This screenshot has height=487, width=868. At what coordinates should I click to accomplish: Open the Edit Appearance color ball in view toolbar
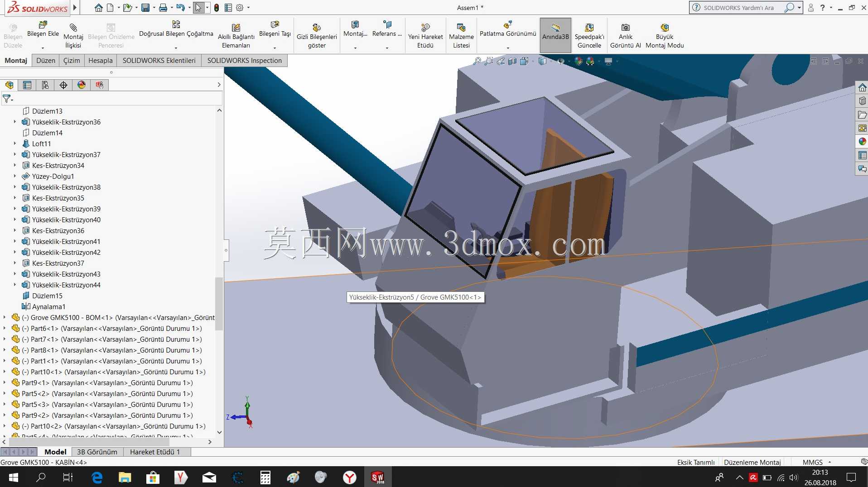click(x=578, y=61)
